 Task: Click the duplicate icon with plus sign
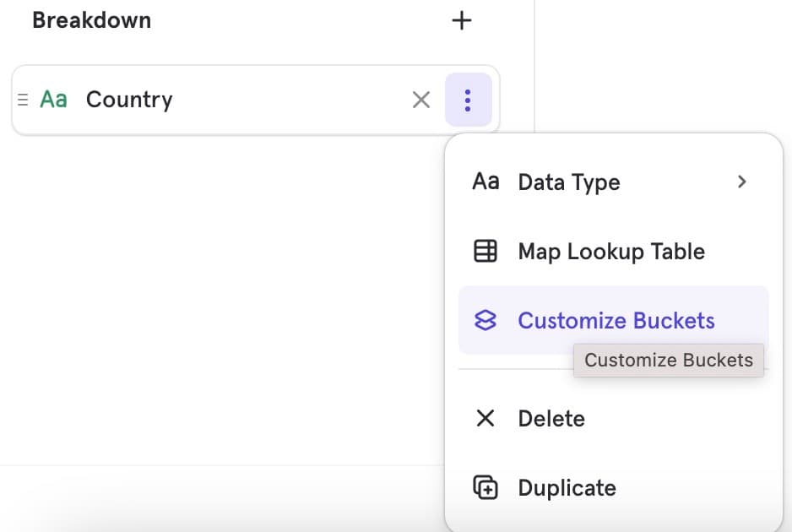pyautogui.click(x=486, y=487)
